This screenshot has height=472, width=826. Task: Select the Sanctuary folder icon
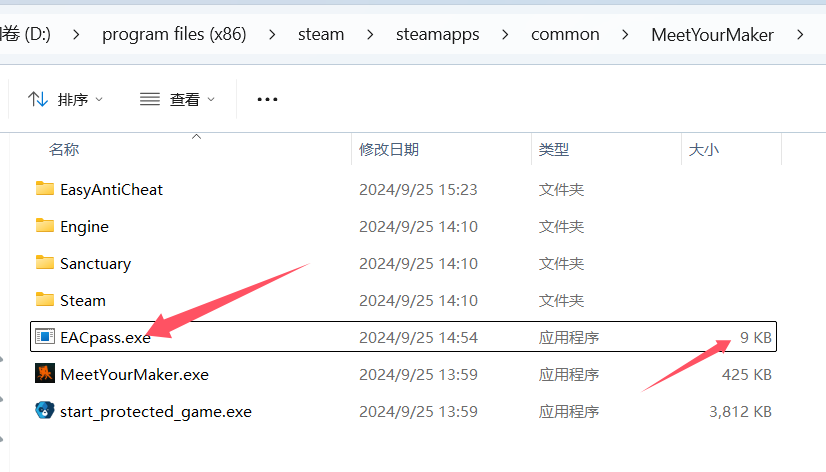[x=45, y=262]
